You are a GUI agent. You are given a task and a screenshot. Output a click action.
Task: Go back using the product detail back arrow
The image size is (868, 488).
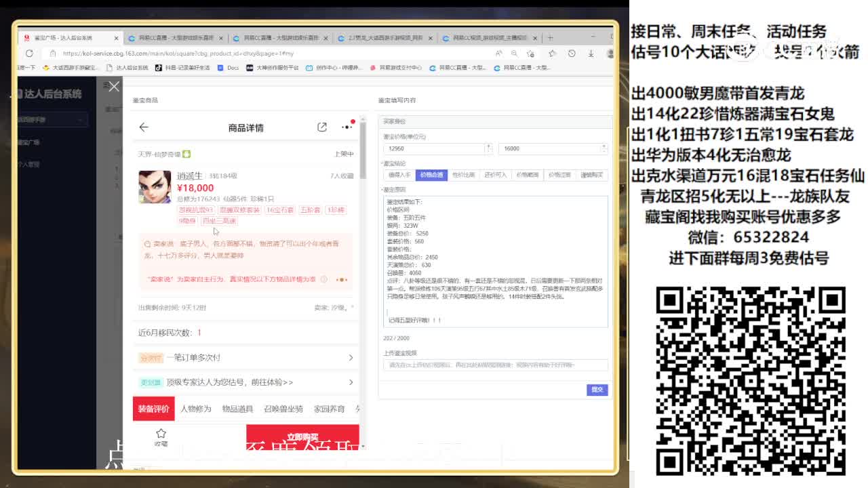[x=144, y=127]
